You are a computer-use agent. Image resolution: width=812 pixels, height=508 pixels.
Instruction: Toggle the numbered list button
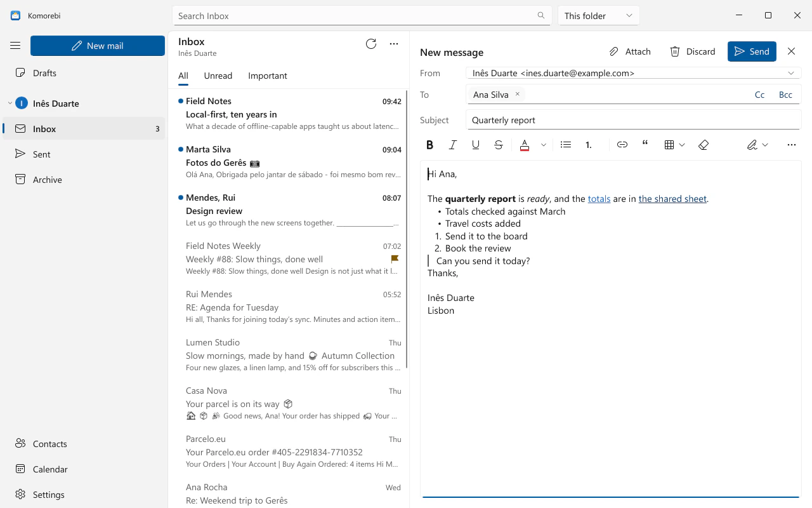tap(589, 145)
